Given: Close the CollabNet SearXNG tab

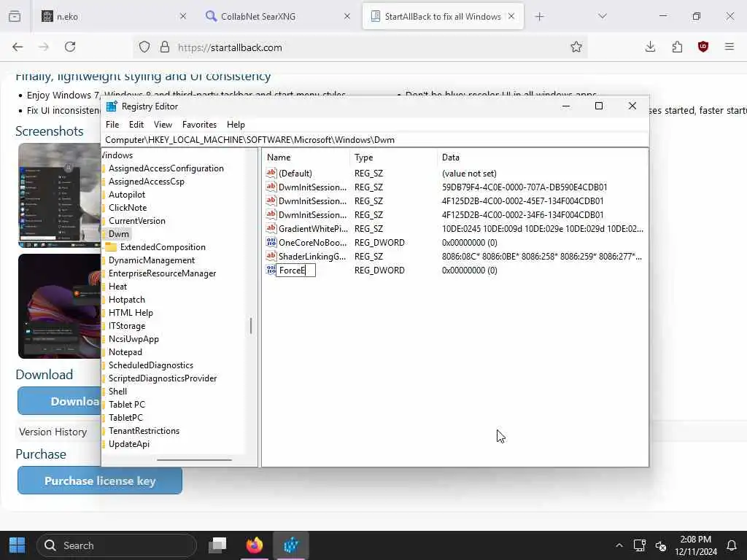Looking at the screenshot, I should (347, 16).
